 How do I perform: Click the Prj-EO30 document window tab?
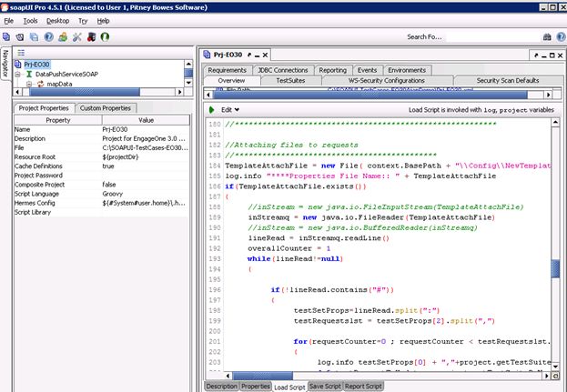click(x=236, y=55)
